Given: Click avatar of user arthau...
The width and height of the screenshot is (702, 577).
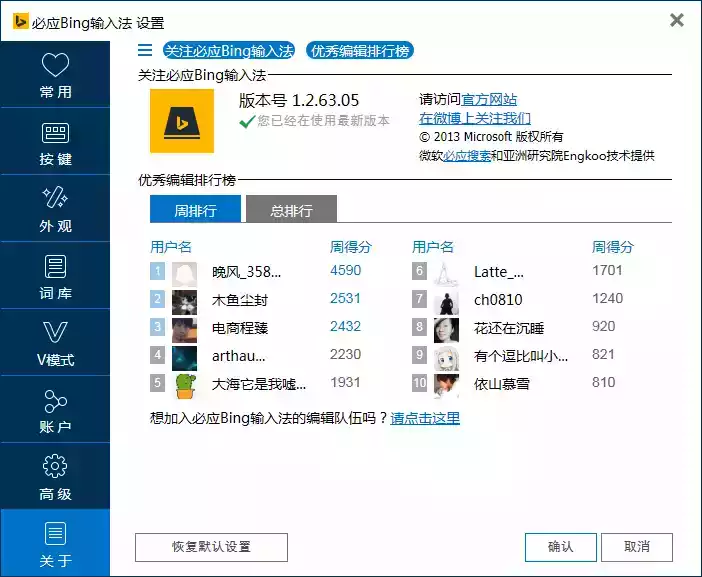Looking at the screenshot, I should [x=184, y=358].
